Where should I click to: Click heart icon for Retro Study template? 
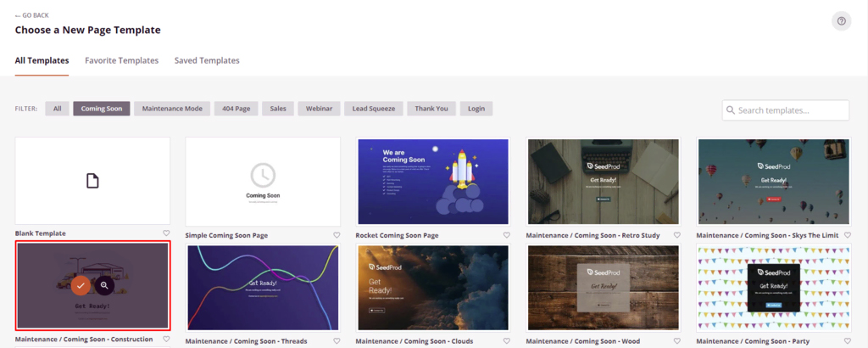pyautogui.click(x=677, y=235)
